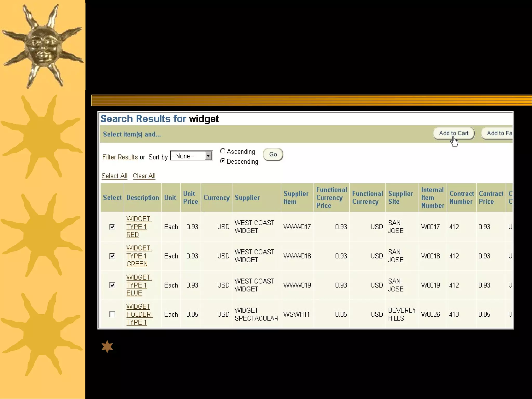Open the WIDGET, TYPE 1 BLUE link

tap(139, 285)
